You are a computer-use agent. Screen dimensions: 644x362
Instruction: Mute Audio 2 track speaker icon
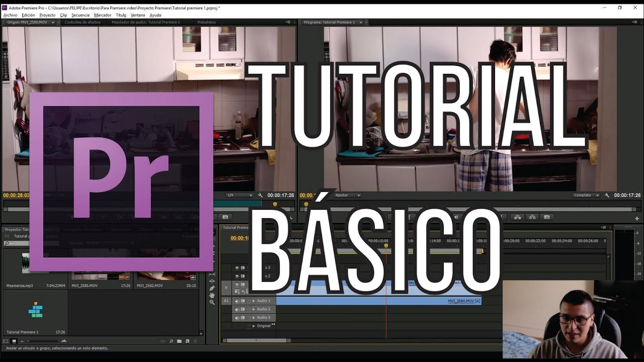point(237,309)
